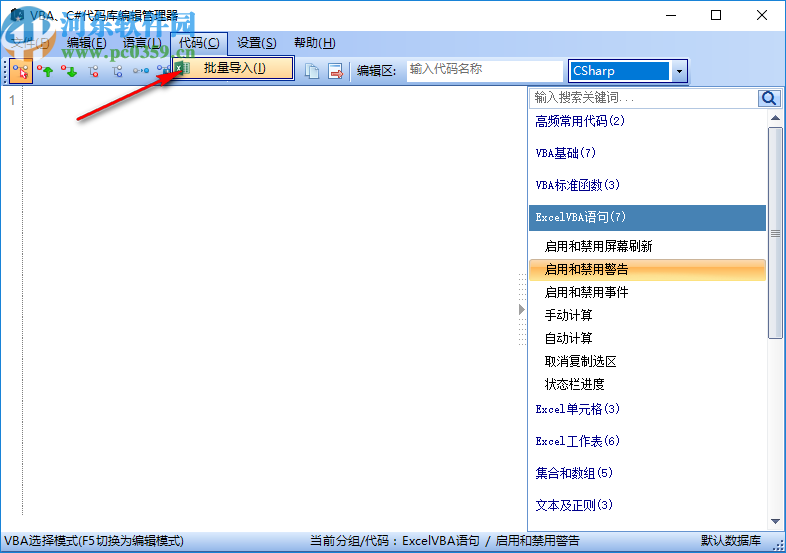The height and width of the screenshot is (553, 786).
Task: Open the 语言(L) menu
Action: click(142, 43)
